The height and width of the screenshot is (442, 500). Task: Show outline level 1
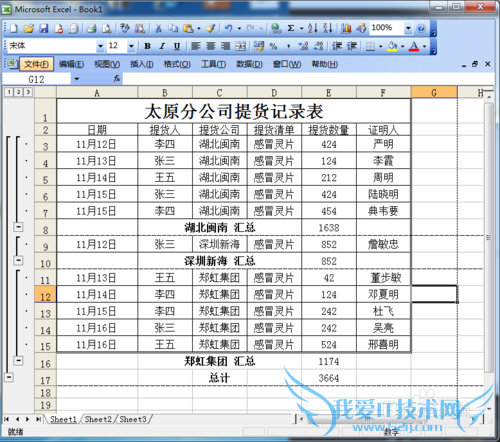[9, 92]
